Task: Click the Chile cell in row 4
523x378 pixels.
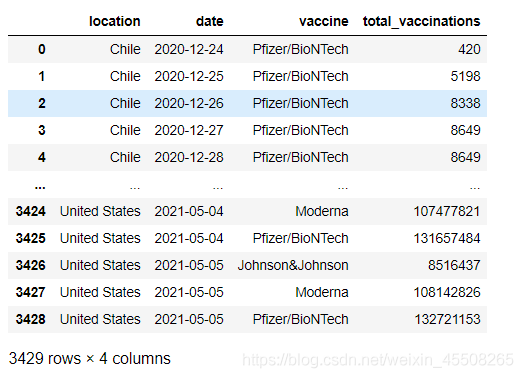Action: pos(125,157)
